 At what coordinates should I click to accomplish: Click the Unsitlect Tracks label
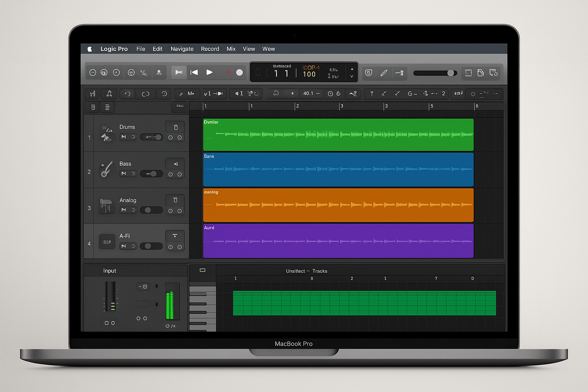click(307, 271)
